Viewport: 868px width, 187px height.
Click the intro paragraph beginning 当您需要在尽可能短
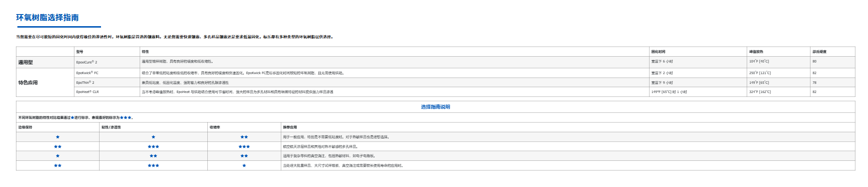pos(174,37)
